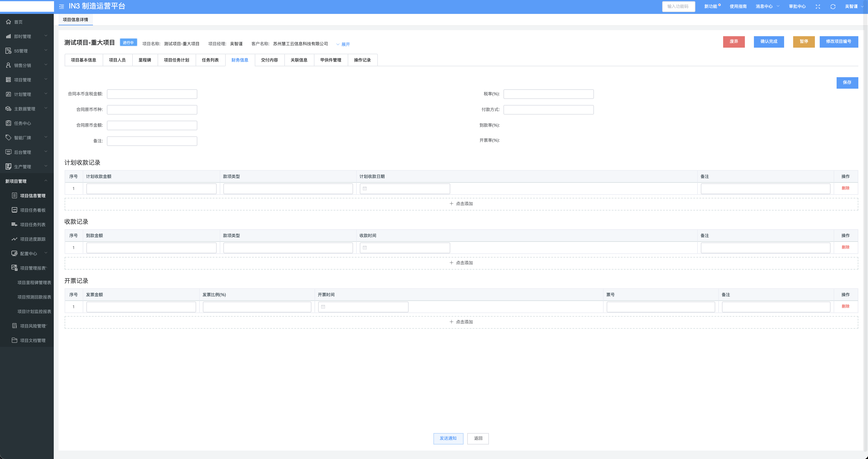Click calendar icon in 计划收款日期 field

click(365, 188)
